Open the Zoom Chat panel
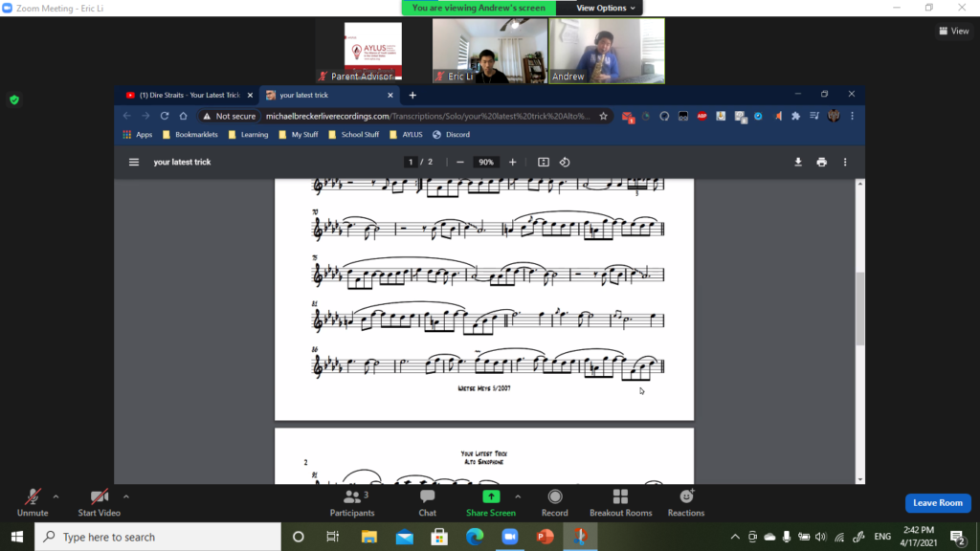The width and height of the screenshot is (980, 551). [428, 503]
